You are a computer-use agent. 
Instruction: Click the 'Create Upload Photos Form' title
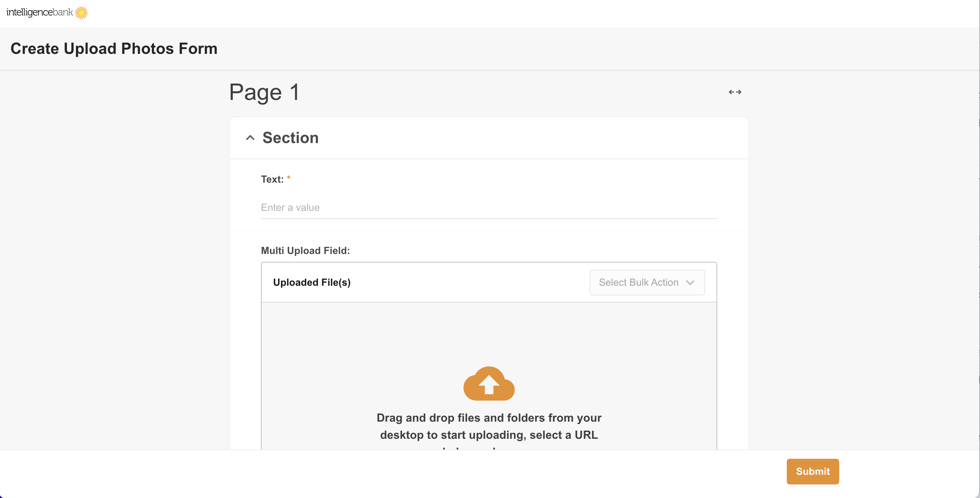coord(114,49)
